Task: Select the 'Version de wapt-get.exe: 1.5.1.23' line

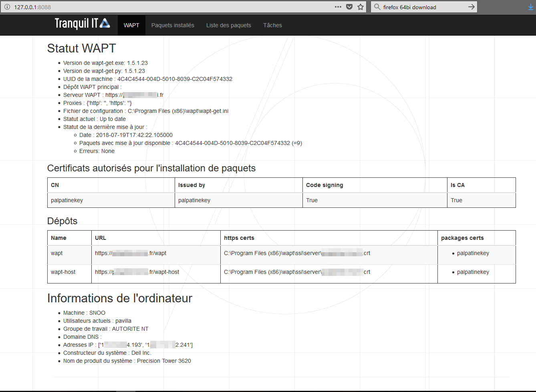Action: (105, 63)
